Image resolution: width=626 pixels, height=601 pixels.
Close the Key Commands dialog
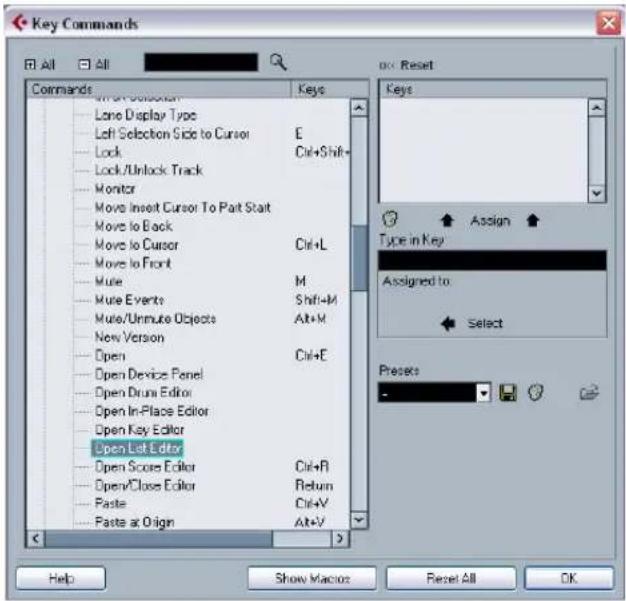coord(608,23)
